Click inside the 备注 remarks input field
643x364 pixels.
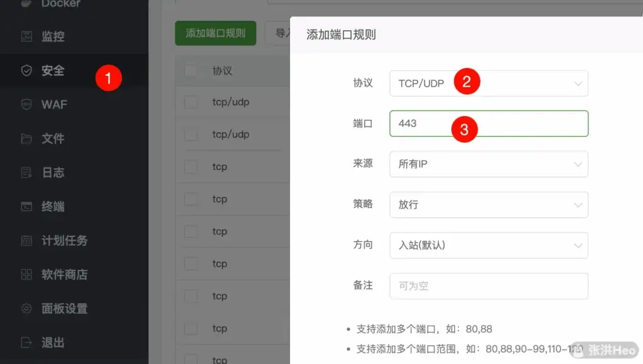click(489, 286)
